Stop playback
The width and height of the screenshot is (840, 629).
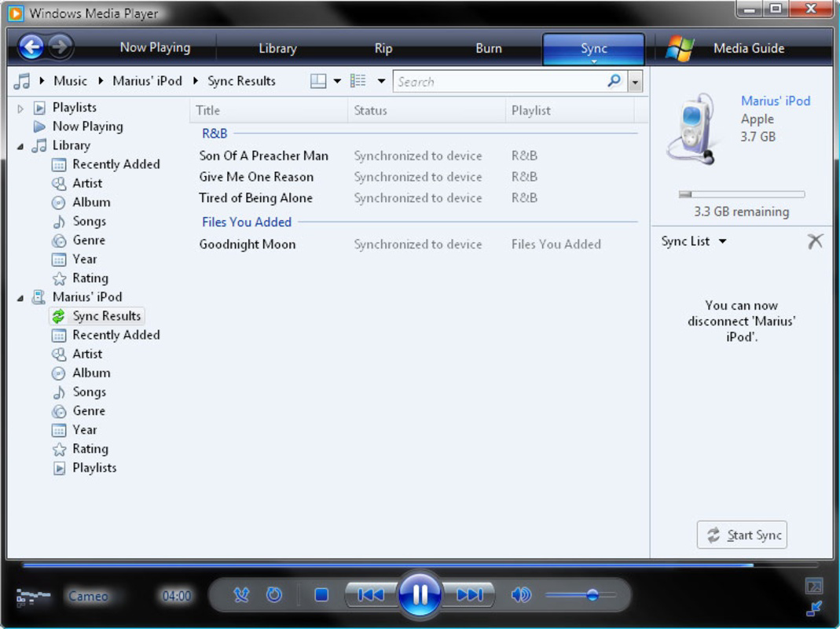321,594
